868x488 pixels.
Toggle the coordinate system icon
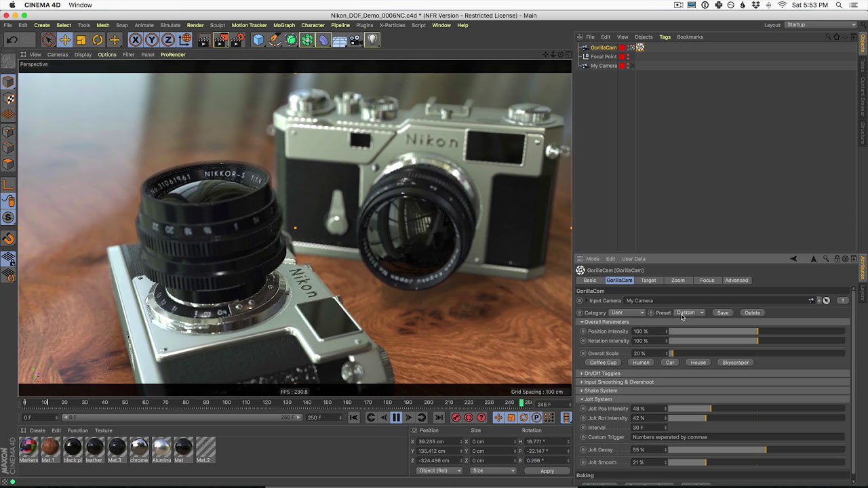click(184, 40)
